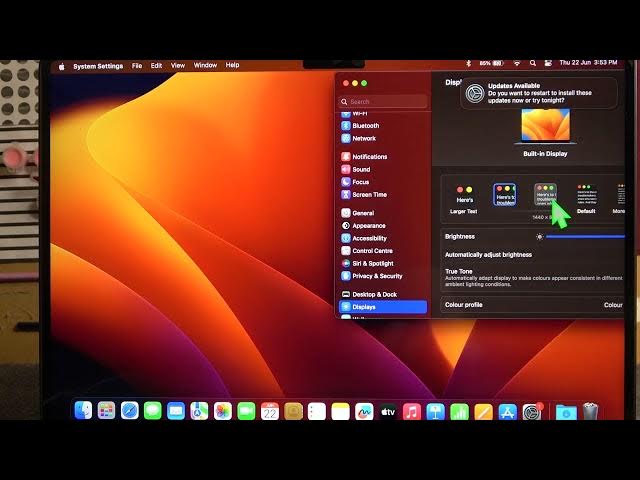Launch Numbers from the Dock
This screenshot has height=480, width=640.
[460, 411]
